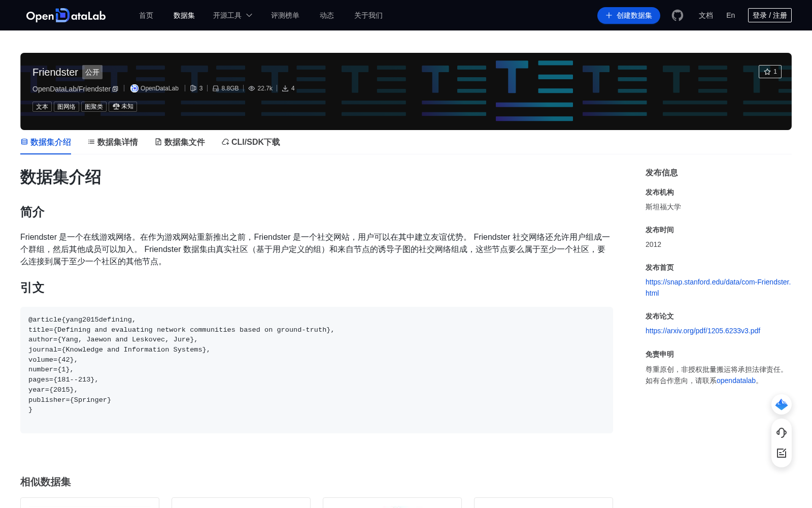Open 动态 navigation item

click(x=327, y=15)
